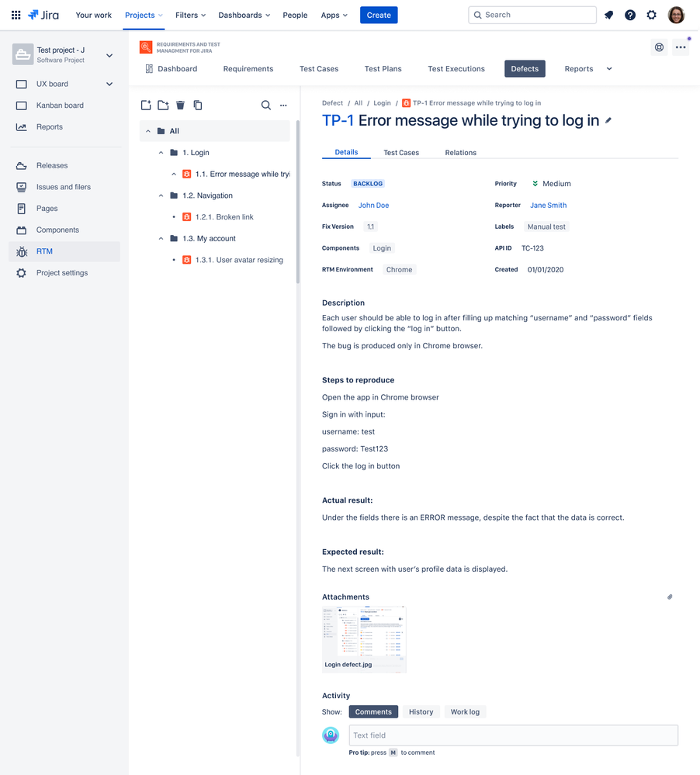Open Jira settings gear icon
This screenshot has width=700, height=775.
[651, 15]
